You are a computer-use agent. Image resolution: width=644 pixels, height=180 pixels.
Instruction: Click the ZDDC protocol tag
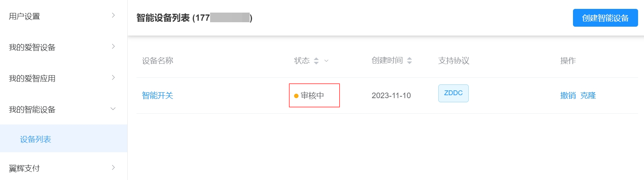(453, 93)
